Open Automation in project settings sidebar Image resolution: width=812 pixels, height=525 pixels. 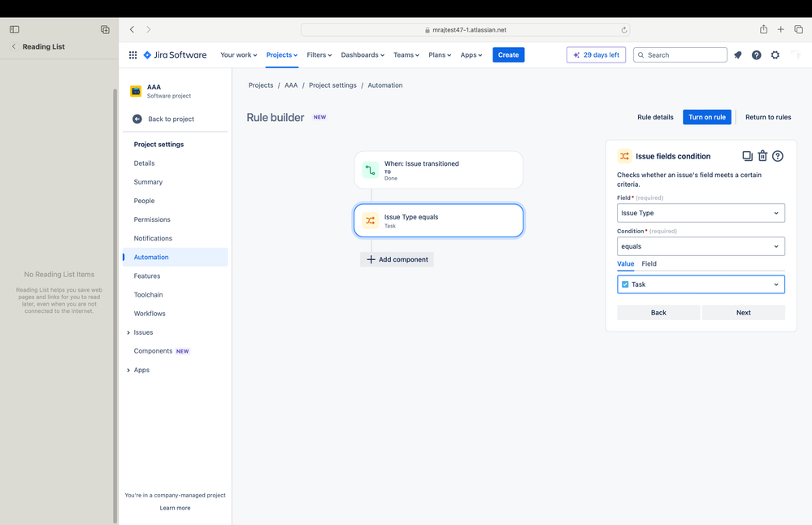point(176,258)
